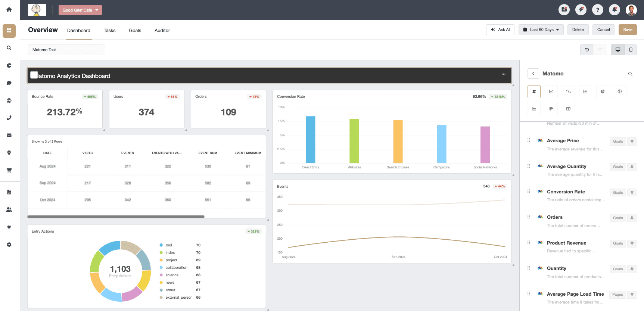This screenshot has width=644, height=311.
Task: Choose the spline line chart widget icon
Action: (x=568, y=91)
